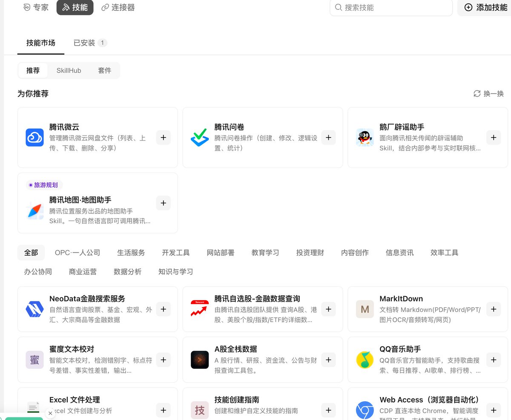This screenshot has width=511, height=420.
Task: Filter by 投资理财 category
Action: [x=310, y=253]
